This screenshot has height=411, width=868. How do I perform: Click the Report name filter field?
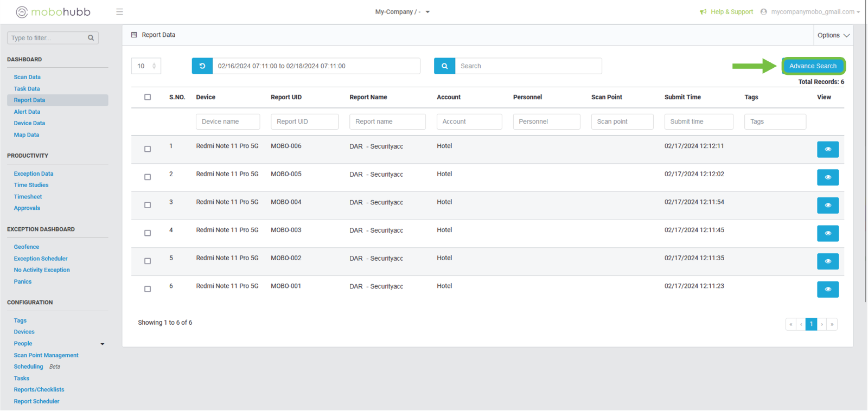click(387, 121)
